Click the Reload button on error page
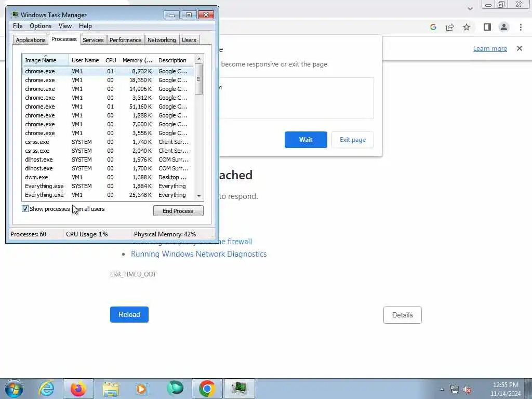532x399 pixels. click(129, 314)
